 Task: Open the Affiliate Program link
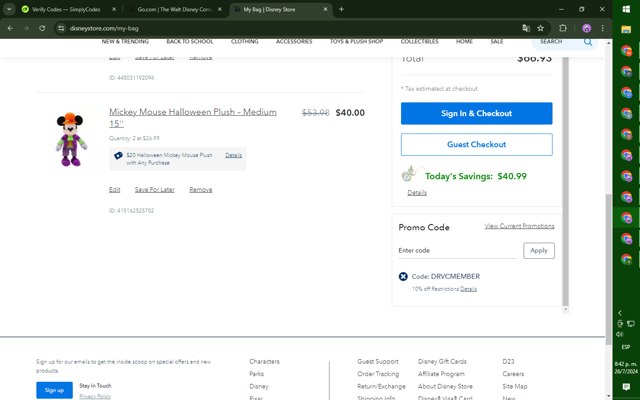click(x=441, y=374)
